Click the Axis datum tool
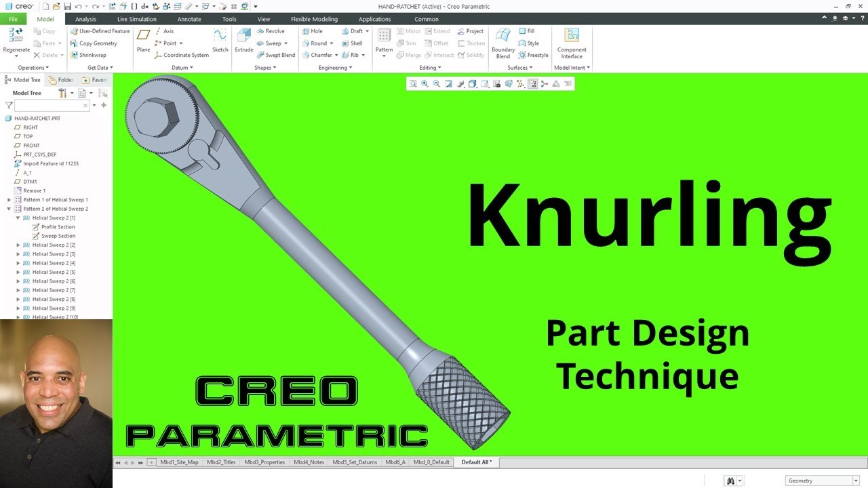The width and height of the screenshot is (868, 488). [x=164, y=31]
